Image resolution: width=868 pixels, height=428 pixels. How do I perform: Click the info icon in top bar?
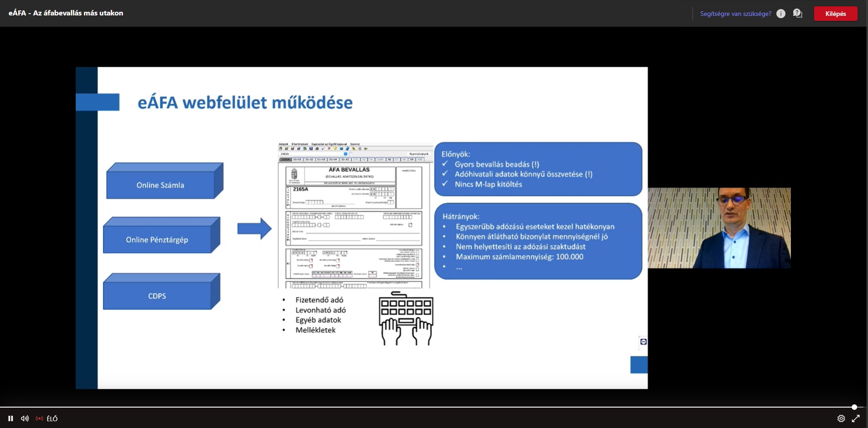pos(780,14)
